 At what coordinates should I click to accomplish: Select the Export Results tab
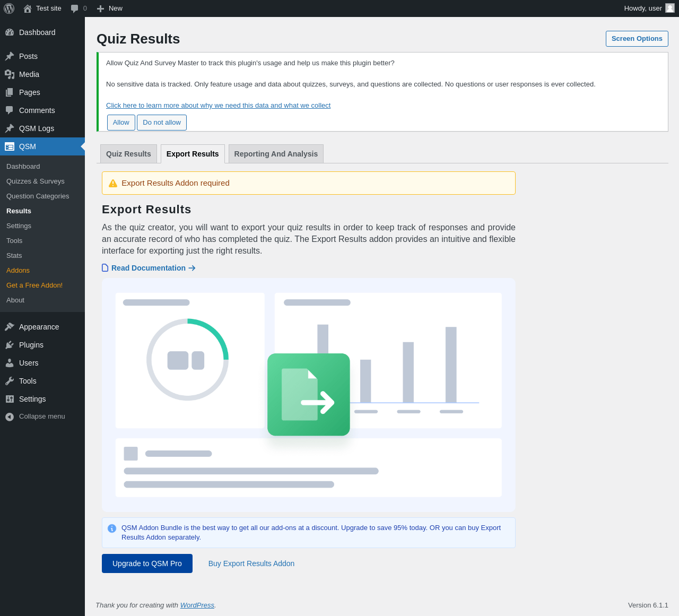193,154
